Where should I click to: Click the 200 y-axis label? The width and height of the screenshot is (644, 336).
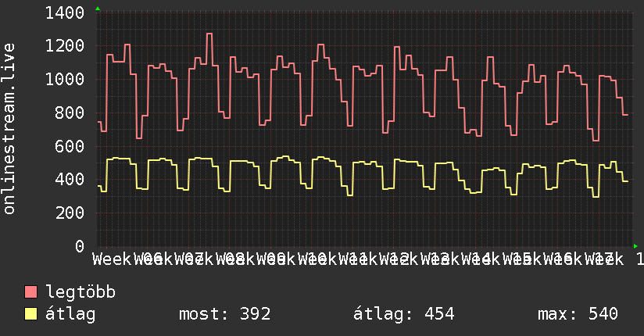[x=70, y=213]
